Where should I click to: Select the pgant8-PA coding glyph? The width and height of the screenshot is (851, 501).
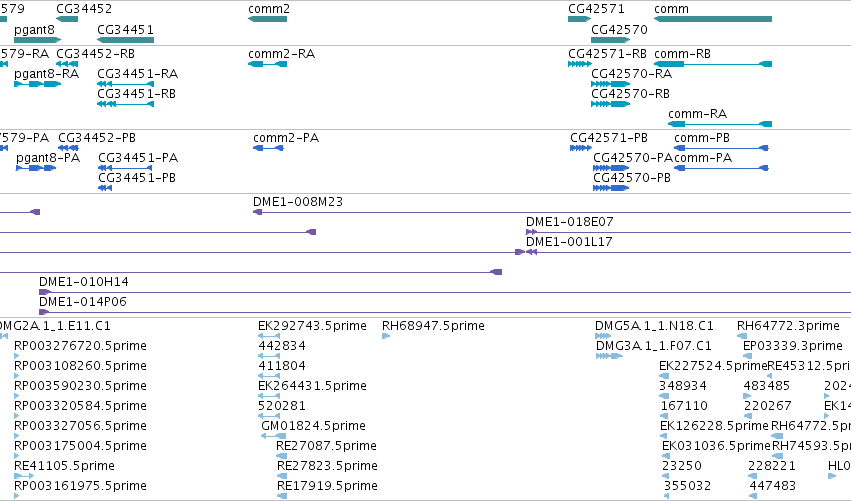pos(36,168)
